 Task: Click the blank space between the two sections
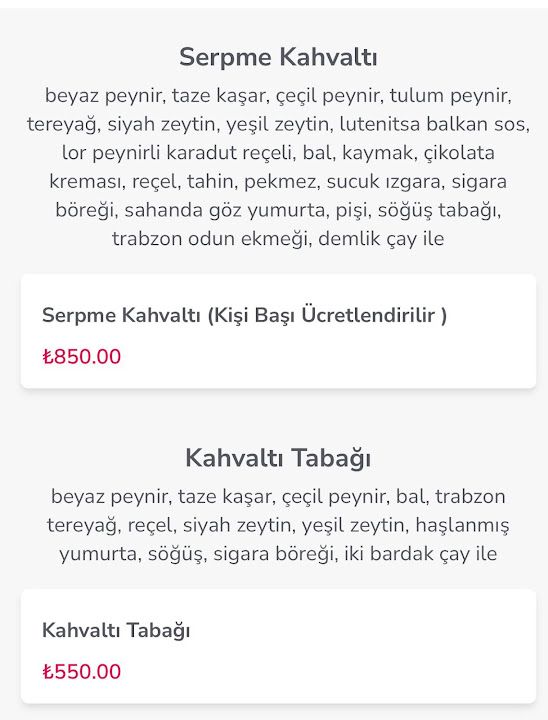point(278,416)
